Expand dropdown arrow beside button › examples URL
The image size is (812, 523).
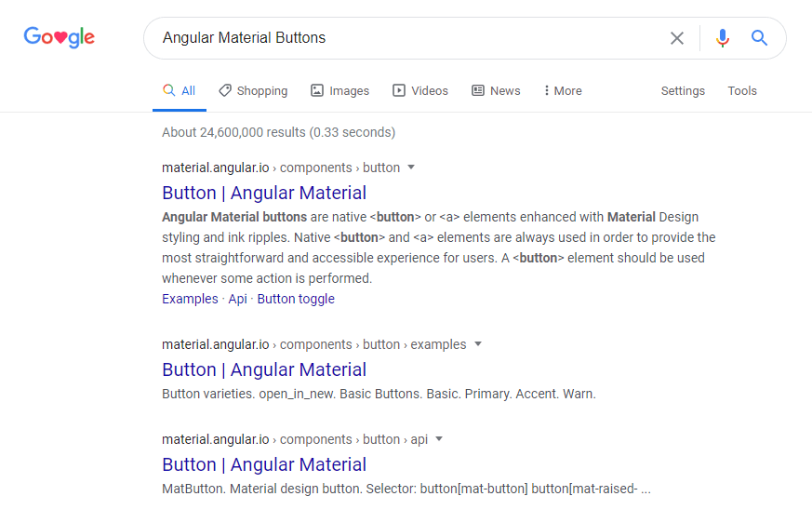click(478, 344)
